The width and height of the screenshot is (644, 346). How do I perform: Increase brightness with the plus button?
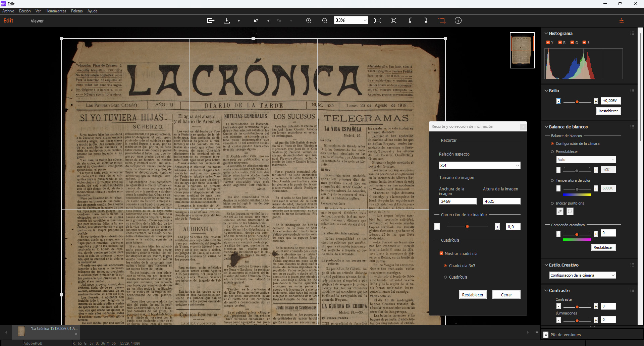coord(596,101)
